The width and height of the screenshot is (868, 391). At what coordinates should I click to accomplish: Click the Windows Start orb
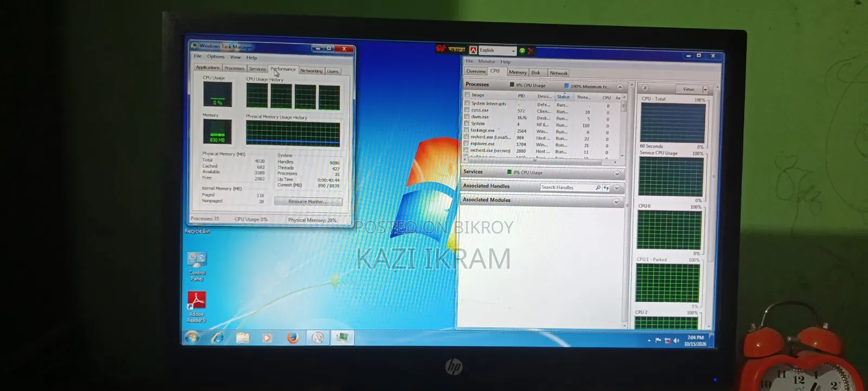pos(192,338)
